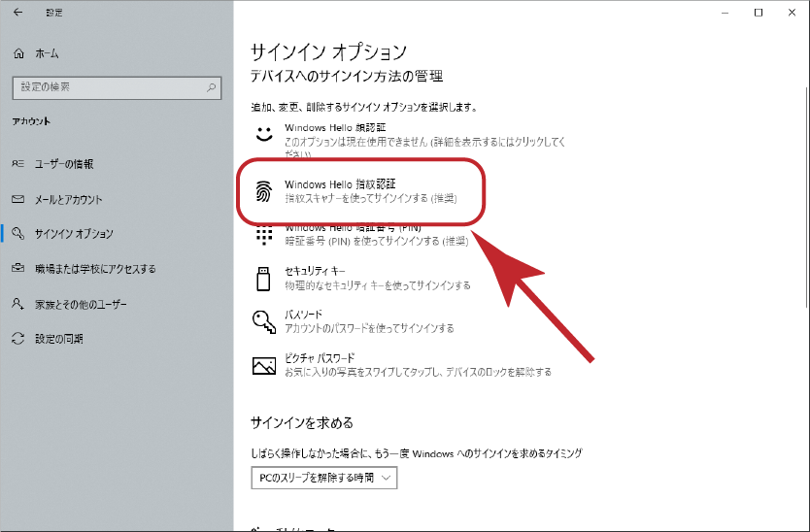Maximize the 設定 window
Screen dimensions: 810x532
(759, 13)
